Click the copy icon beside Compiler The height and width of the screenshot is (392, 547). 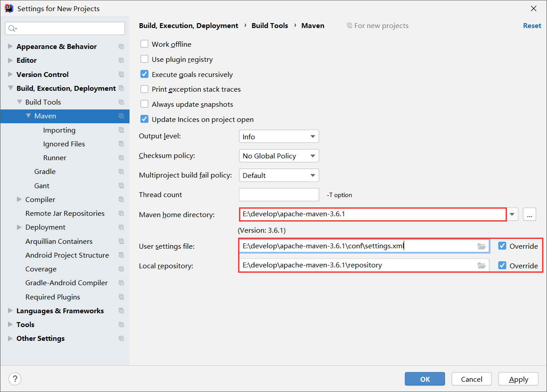click(x=121, y=200)
